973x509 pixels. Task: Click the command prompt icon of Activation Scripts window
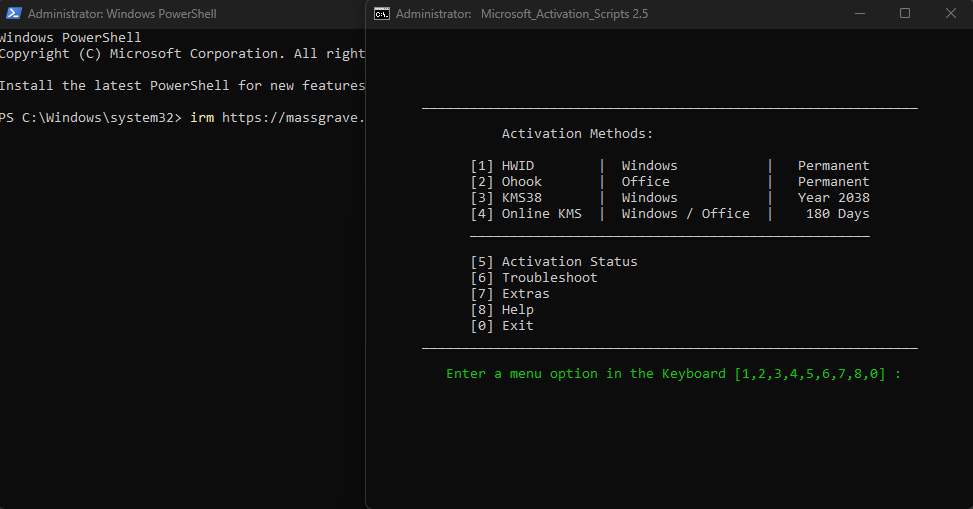click(382, 14)
